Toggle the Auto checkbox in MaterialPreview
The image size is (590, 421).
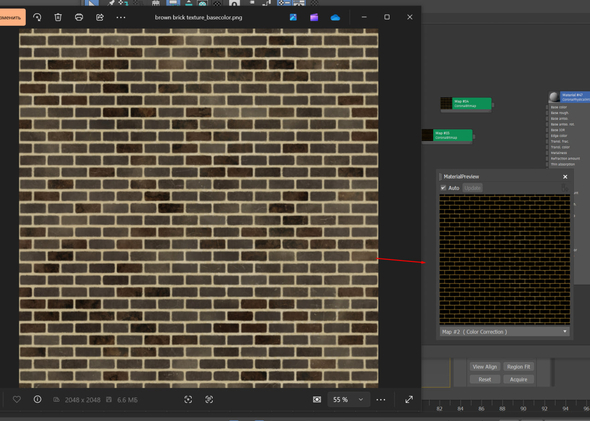click(443, 187)
